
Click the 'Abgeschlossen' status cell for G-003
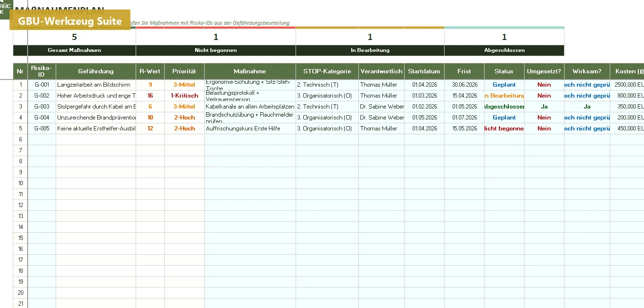(504, 107)
